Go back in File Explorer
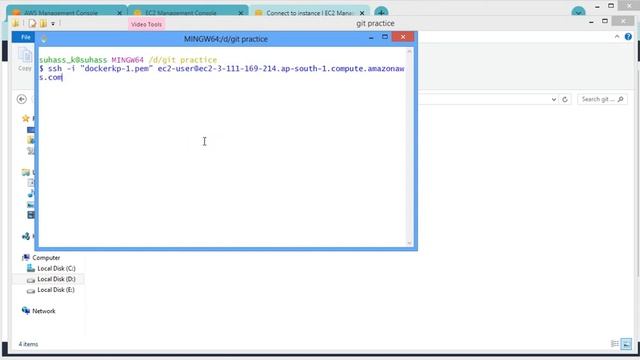 (22, 99)
